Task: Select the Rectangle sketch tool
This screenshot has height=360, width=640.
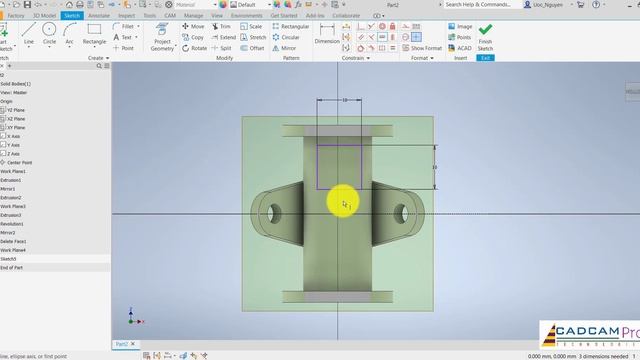Action: click(x=94, y=34)
